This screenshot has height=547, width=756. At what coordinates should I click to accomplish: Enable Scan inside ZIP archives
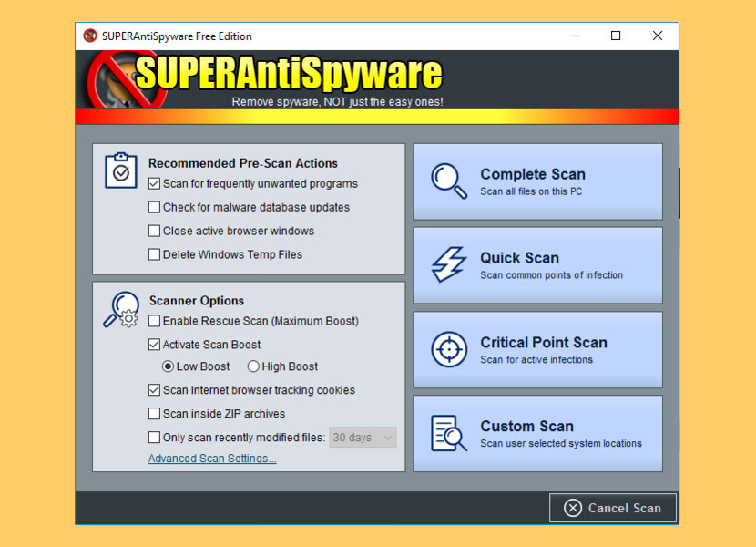pyautogui.click(x=154, y=414)
